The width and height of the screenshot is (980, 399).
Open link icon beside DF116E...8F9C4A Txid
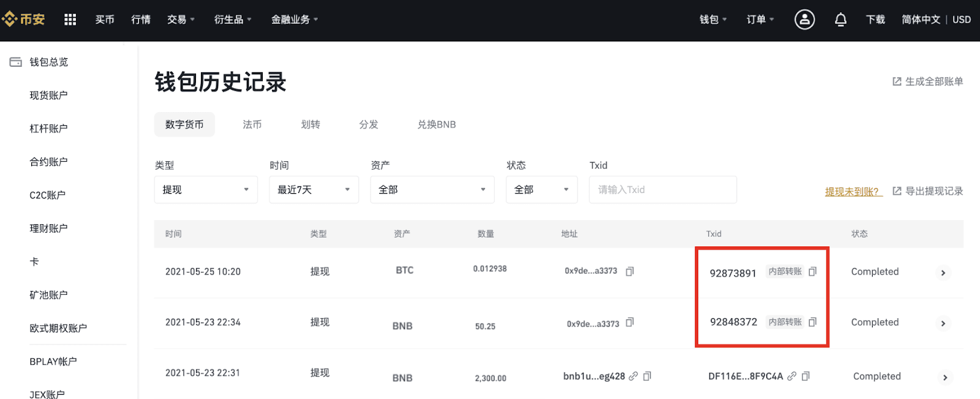coord(792,376)
